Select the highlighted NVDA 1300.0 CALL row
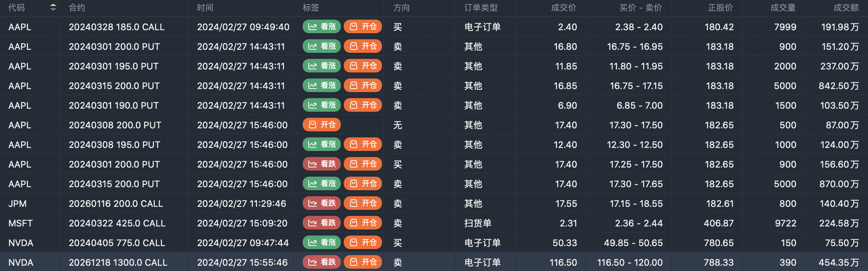 (x=434, y=262)
